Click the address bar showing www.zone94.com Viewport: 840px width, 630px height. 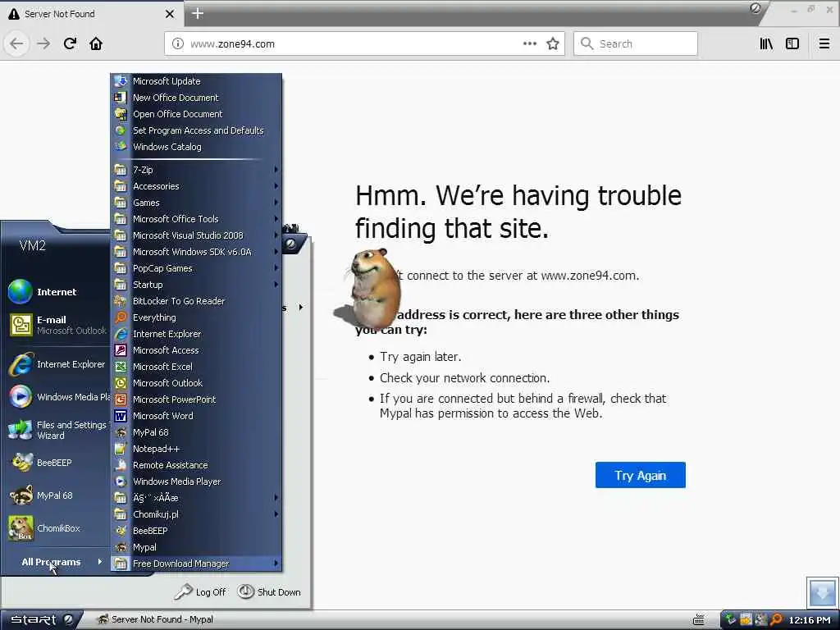click(x=364, y=43)
